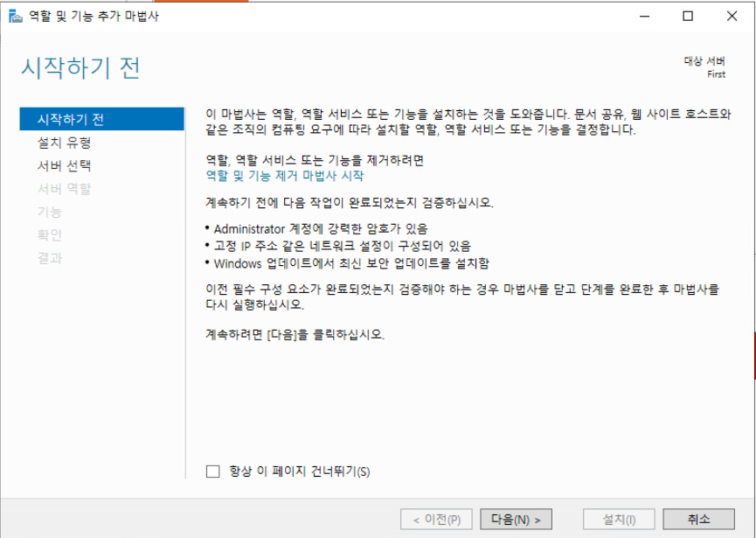Click the 설치(I) button
The image size is (756, 538).
[x=619, y=520]
